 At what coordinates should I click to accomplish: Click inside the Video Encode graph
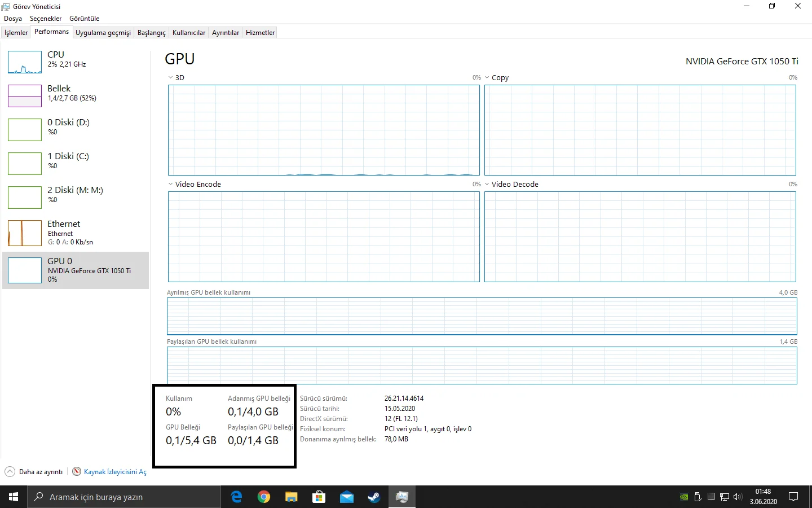click(324, 237)
